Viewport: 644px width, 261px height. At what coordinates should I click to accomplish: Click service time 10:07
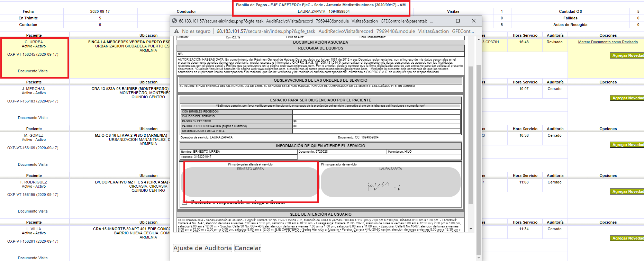[524, 89]
